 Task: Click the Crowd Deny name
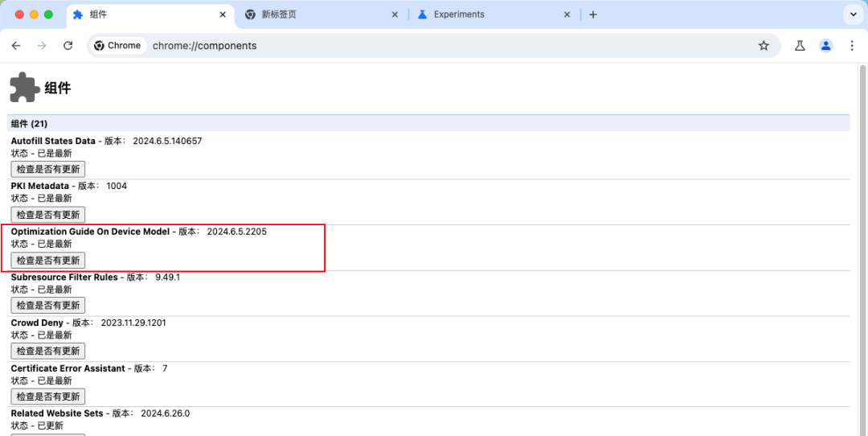pyautogui.click(x=37, y=323)
